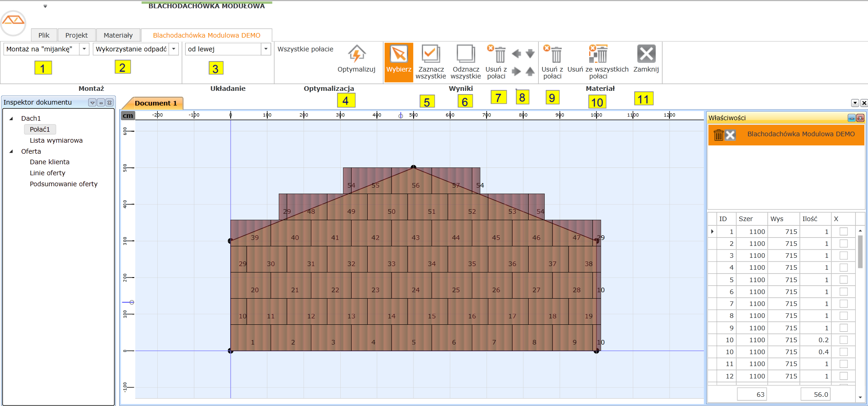Open Podsumowanie oferty in the tree
Screen dimensions: 868x406
point(63,184)
